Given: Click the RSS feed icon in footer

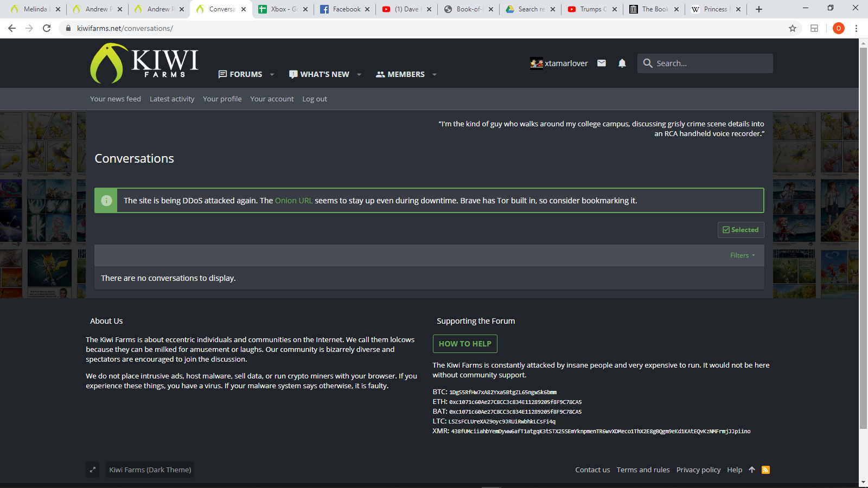Looking at the screenshot, I should (x=766, y=470).
